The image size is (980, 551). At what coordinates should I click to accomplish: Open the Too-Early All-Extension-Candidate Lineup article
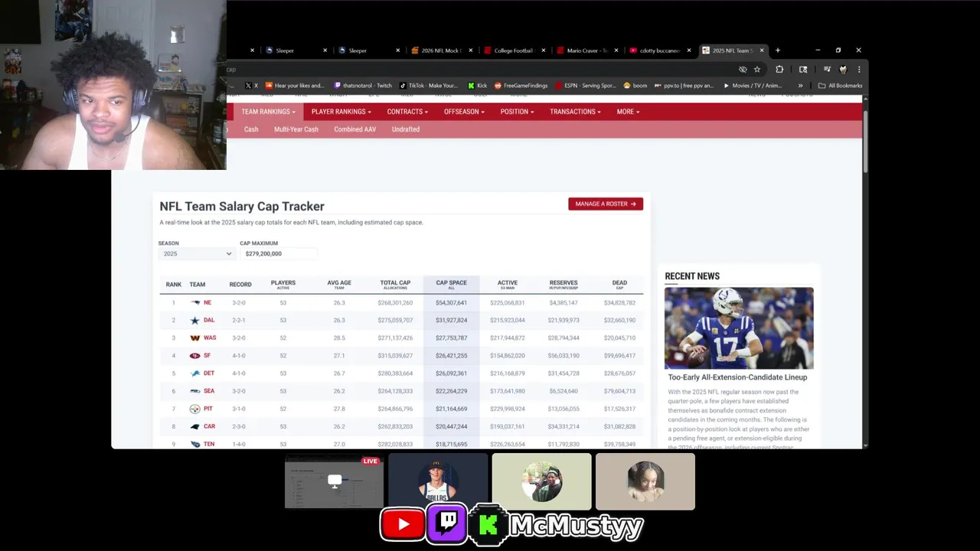(737, 377)
